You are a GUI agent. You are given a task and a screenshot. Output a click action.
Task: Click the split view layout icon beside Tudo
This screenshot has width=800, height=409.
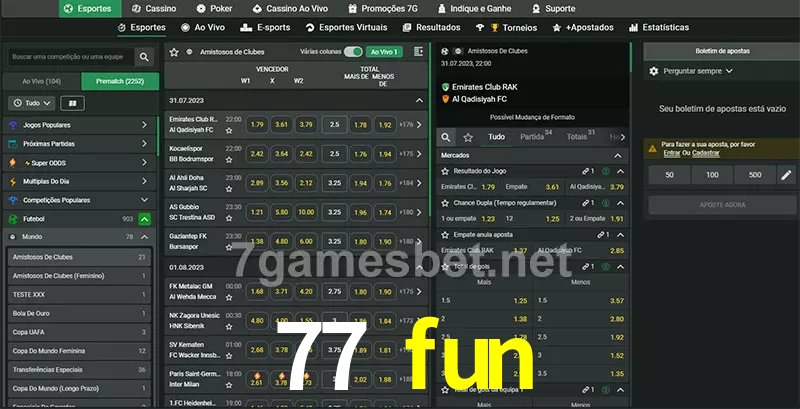(x=72, y=103)
